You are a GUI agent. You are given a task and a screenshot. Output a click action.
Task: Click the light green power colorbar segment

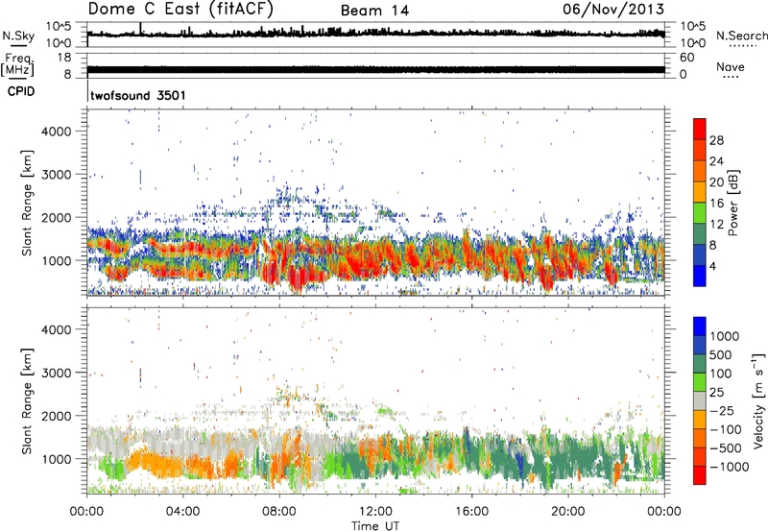coord(700,213)
